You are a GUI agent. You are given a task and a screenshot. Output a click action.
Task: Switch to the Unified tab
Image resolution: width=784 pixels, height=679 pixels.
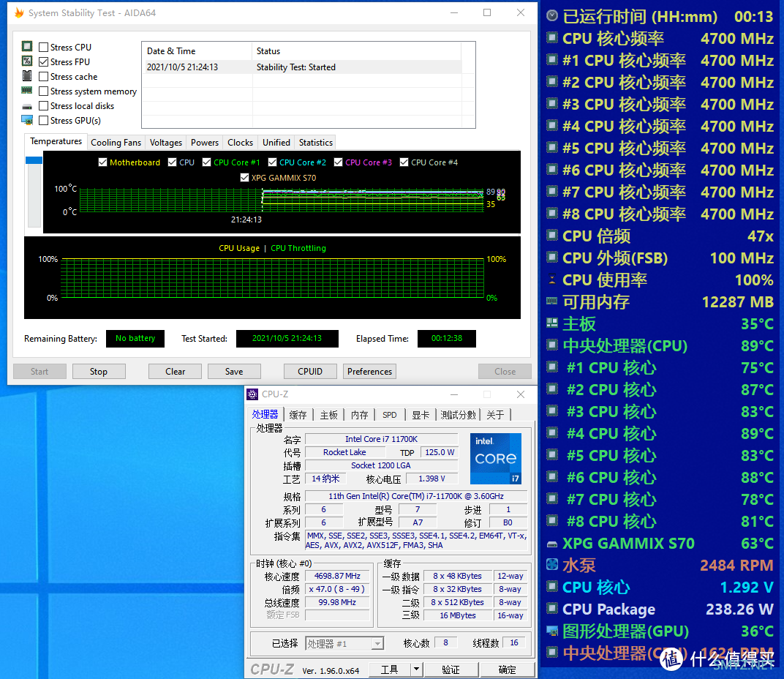276,143
